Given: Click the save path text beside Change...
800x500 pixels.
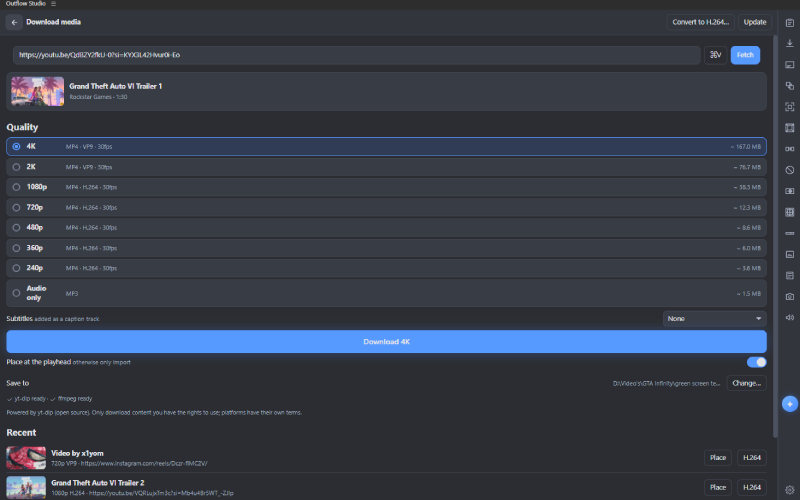Looking at the screenshot, I should coord(666,384).
